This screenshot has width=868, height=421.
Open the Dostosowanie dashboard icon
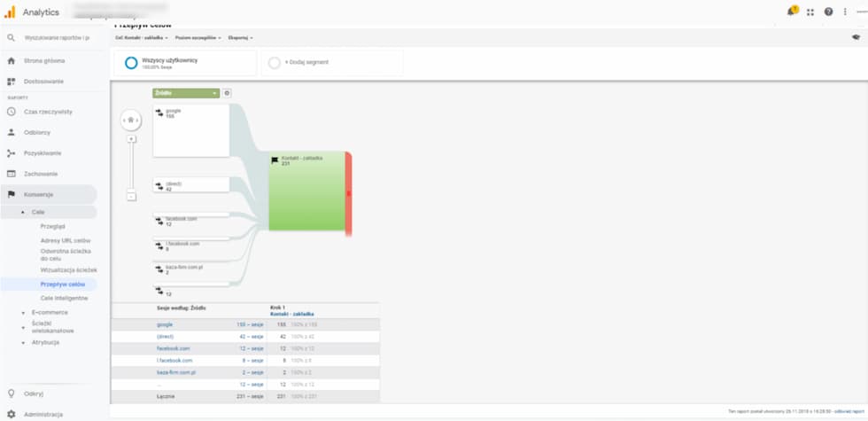[x=11, y=82]
